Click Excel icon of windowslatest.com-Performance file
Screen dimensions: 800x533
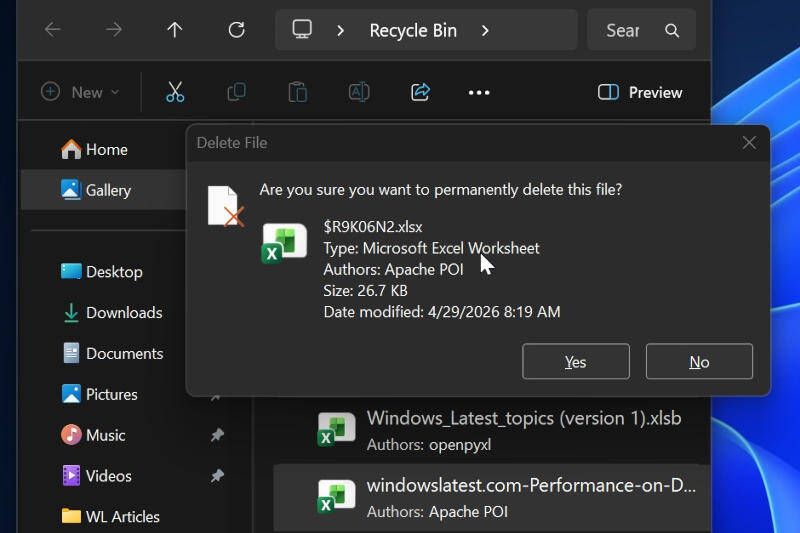[x=336, y=496]
